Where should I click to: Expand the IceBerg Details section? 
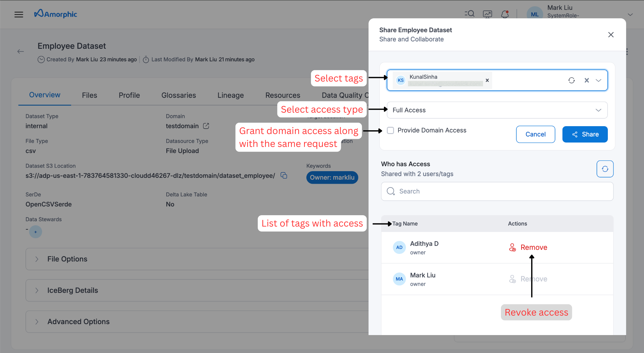click(x=73, y=290)
